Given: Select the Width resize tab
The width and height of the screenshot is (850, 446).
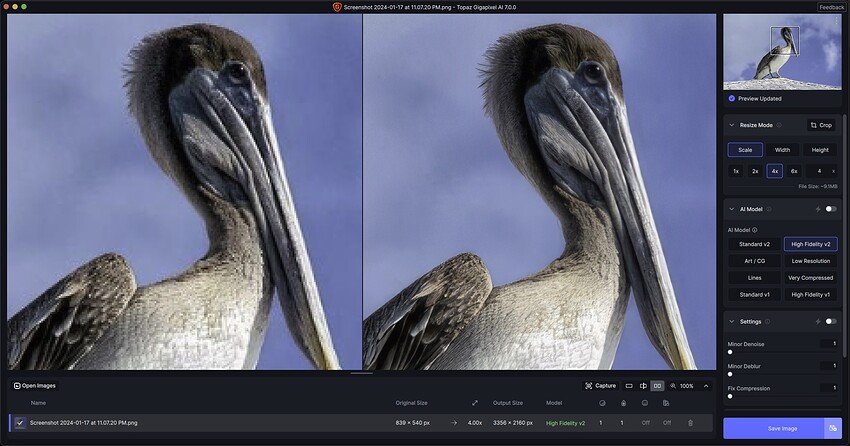Looking at the screenshot, I should pos(782,150).
